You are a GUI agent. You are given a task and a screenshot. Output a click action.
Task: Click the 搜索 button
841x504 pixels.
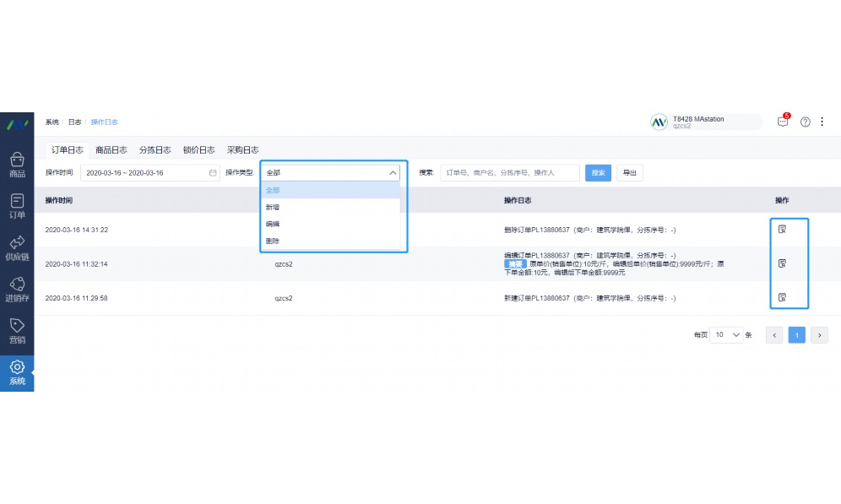pyautogui.click(x=598, y=172)
